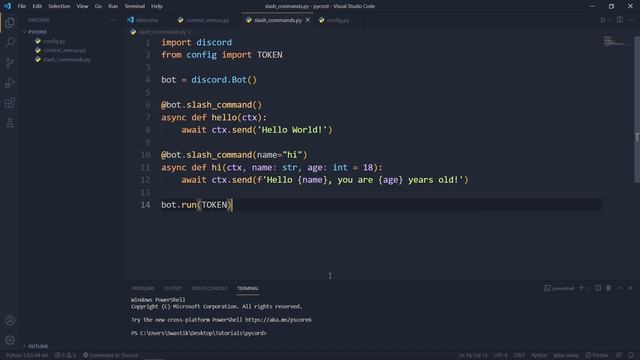Change the UTF-8 file encoding

point(500,355)
